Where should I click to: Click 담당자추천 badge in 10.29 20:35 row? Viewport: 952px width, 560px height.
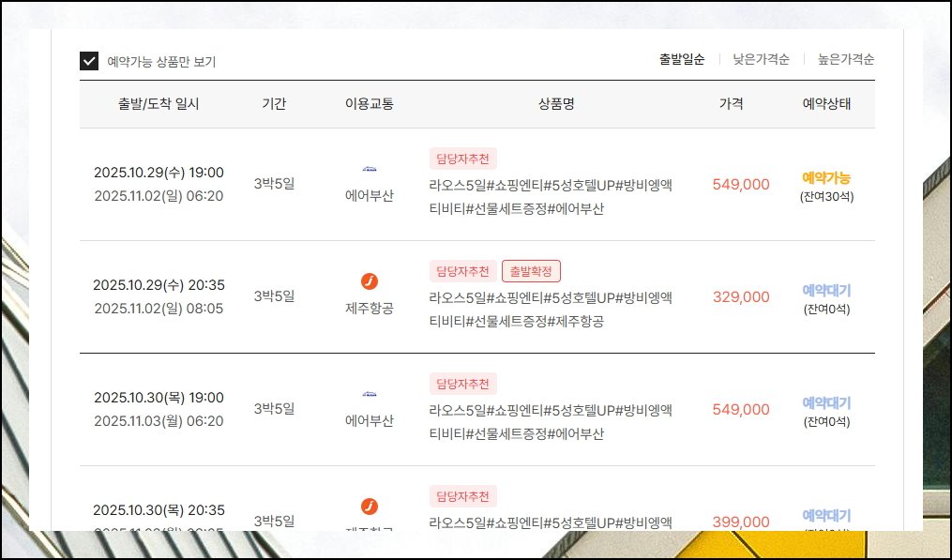click(x=462, y=271)
